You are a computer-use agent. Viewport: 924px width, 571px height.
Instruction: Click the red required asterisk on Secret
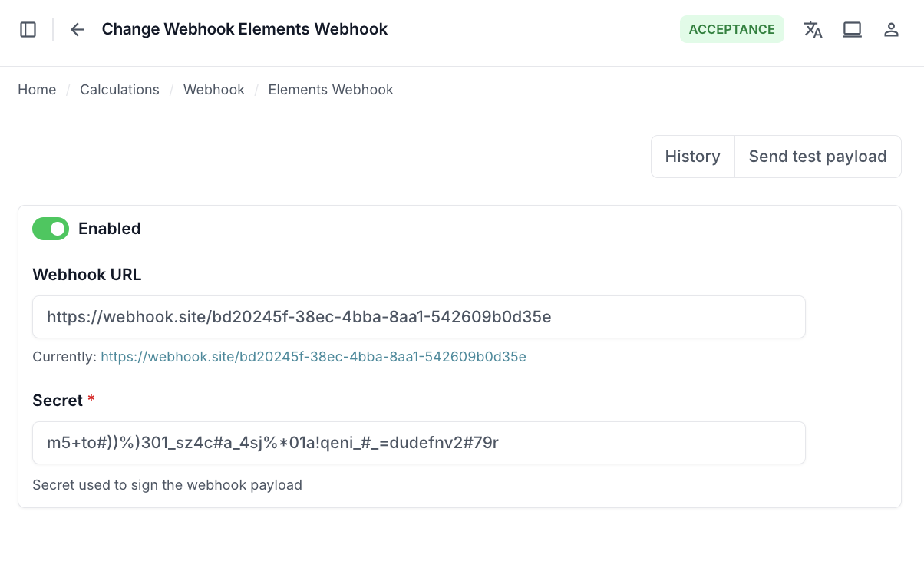pos(91,400)
